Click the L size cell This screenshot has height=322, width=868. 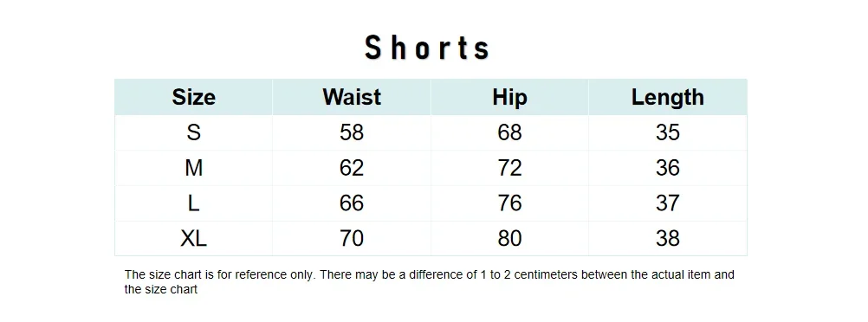(x=193, y=203)
